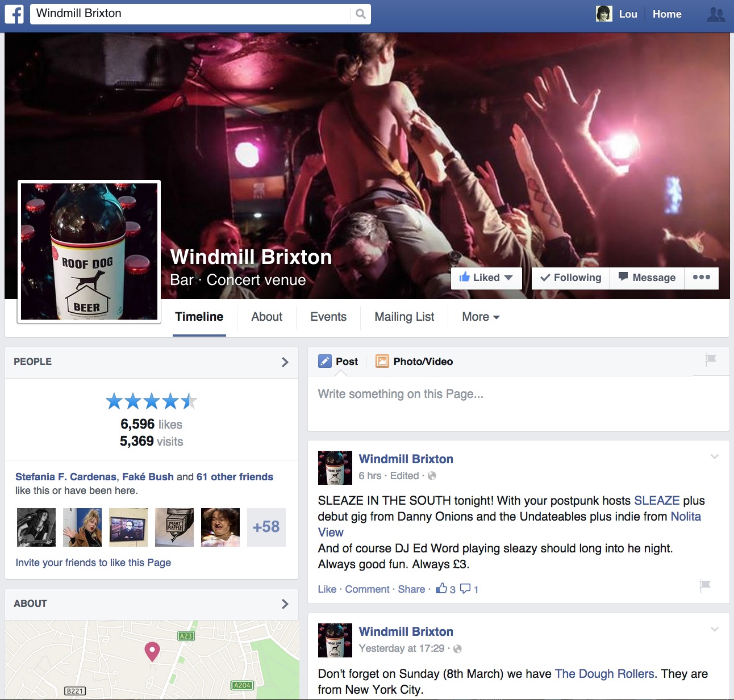
Task: Click the red map location pin
Action: tap(152, 651)
